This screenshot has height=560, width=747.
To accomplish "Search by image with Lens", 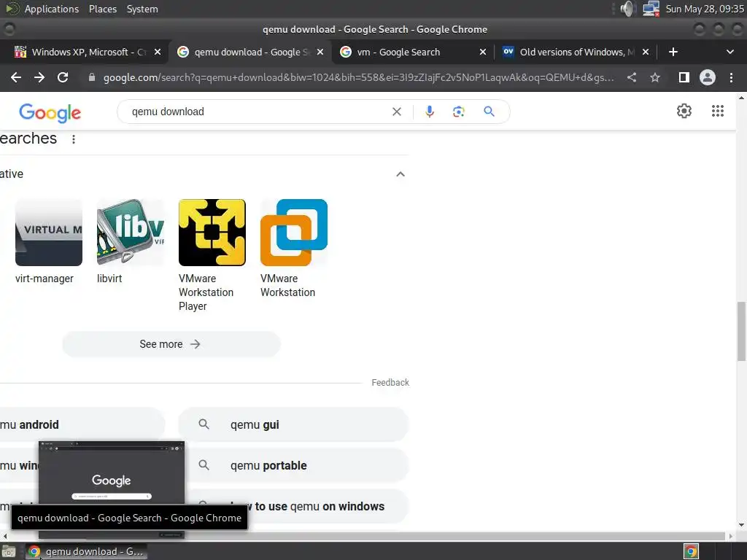I will point(458,112).
